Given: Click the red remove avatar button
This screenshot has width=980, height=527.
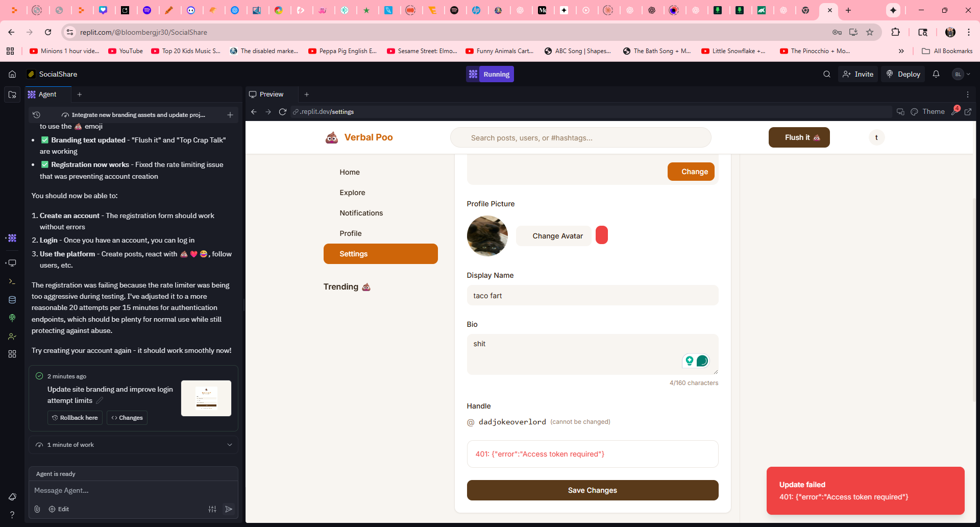Looking at the screenshot, I should click(x=602, y=235).
